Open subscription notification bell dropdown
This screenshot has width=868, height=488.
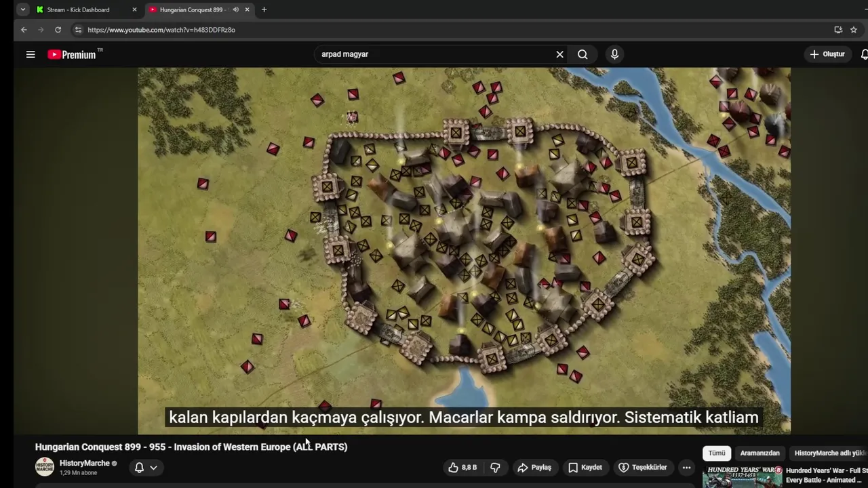(x=146, y=468)
